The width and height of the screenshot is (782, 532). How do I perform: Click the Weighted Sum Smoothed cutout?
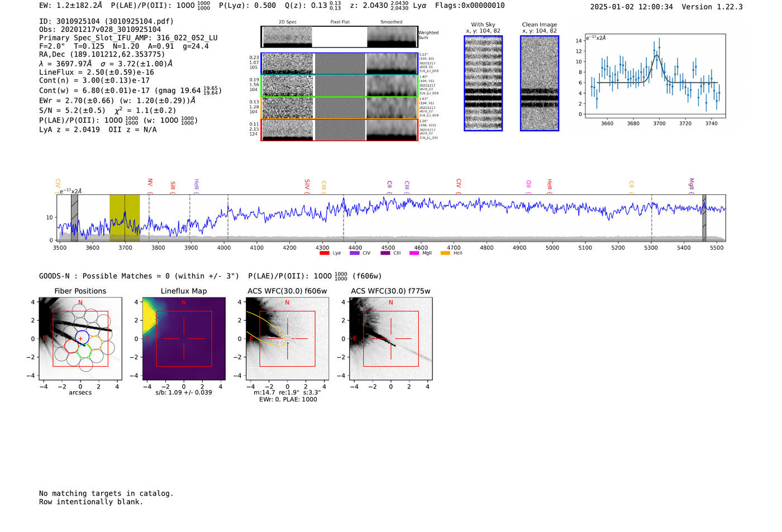(x=392, y=37)
